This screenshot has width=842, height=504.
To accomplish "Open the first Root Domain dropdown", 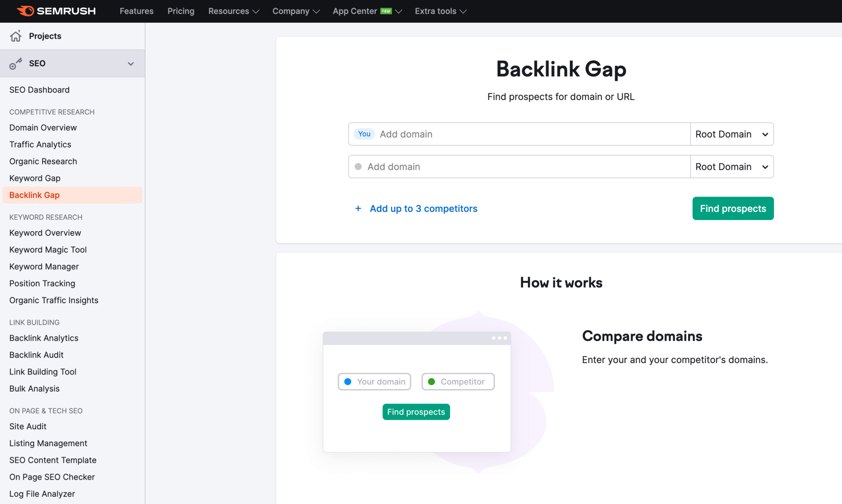I will (x=731, y=134).
